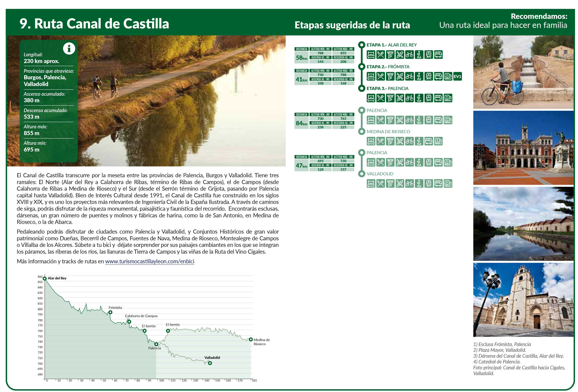Click the 41 km distance value
The width and height of the screenshot is (578, 392).
tap(301, 79)
